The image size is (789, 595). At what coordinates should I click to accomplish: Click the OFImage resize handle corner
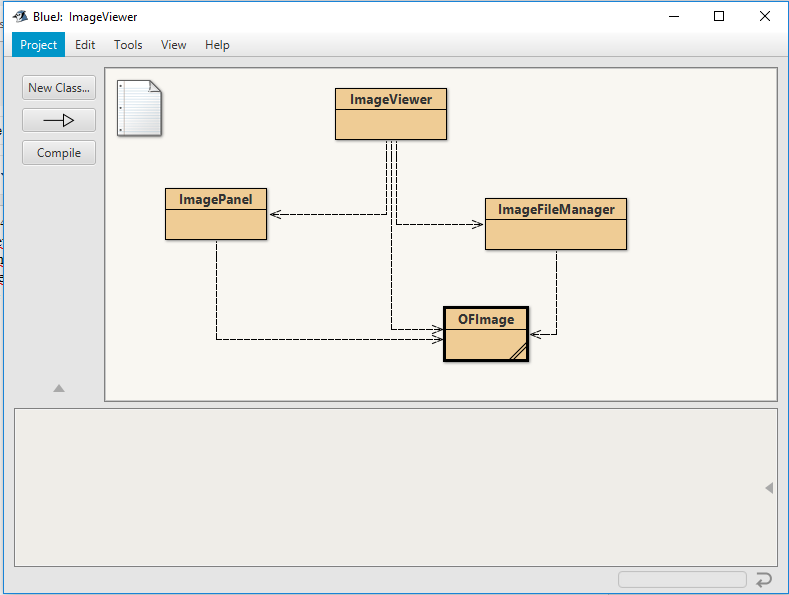[x=519, y=352]
